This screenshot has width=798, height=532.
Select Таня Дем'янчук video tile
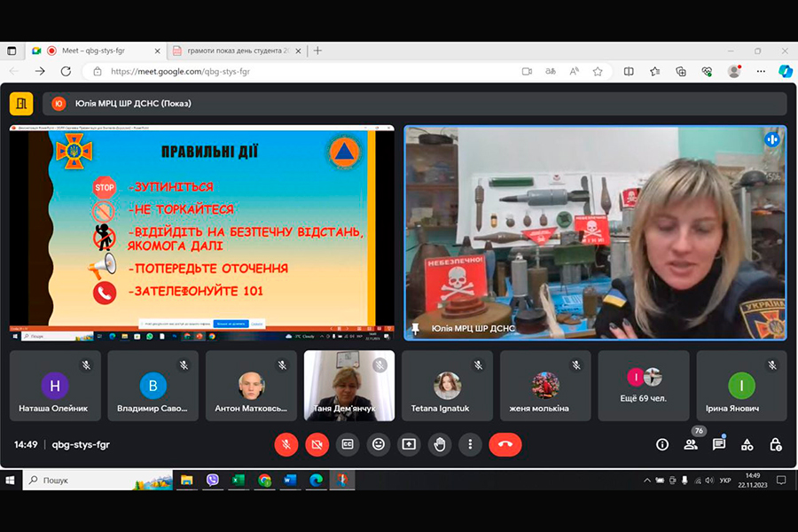tap(349, 386)
